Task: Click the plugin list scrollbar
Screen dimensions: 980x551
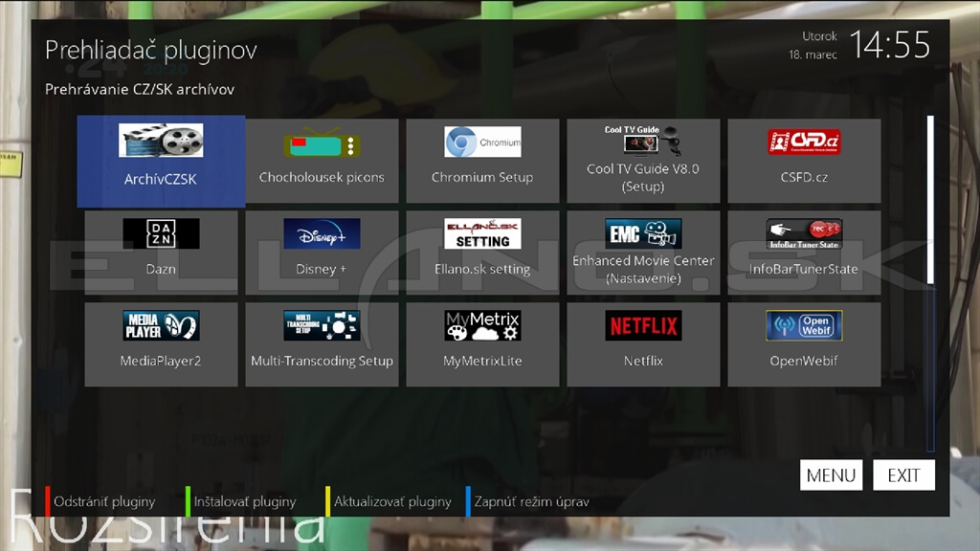Action: (x=930, y=283)
